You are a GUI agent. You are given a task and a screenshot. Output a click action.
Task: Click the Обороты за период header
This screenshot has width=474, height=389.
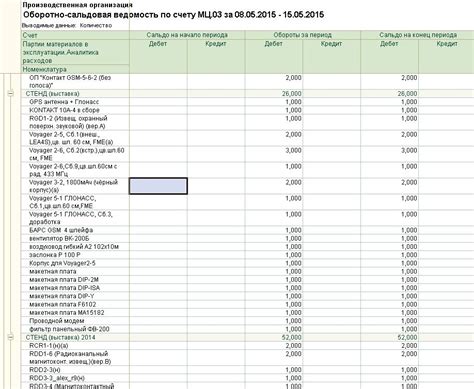(x=303, y=35)
